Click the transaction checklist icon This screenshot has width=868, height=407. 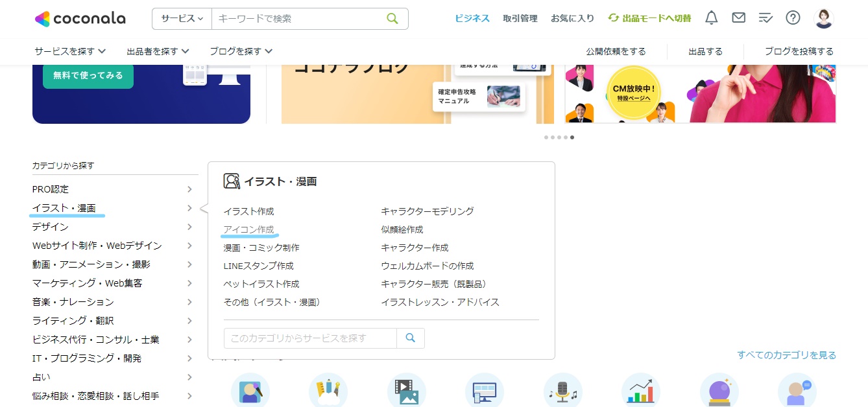pyautogui.click(x=766, y=17)
